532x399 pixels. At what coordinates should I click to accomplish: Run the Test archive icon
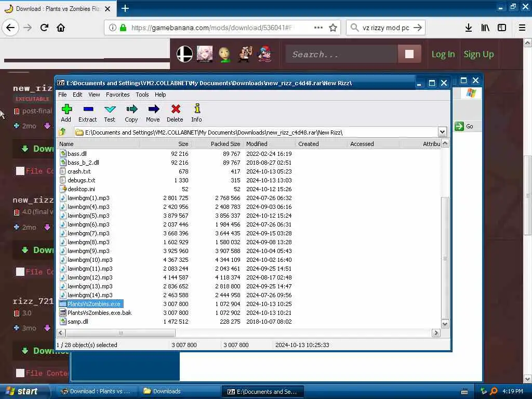(110, 109)
